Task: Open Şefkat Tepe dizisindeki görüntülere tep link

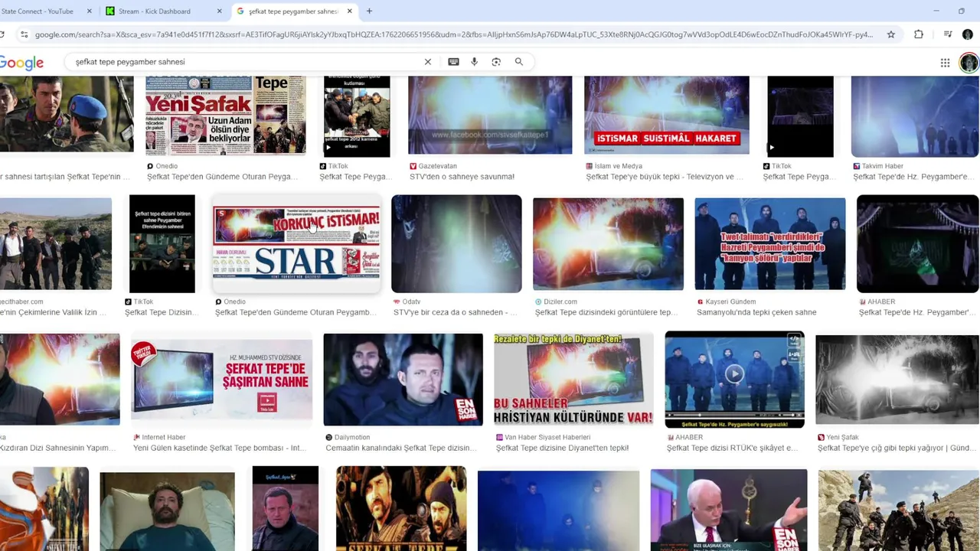Action: [606, 312]
